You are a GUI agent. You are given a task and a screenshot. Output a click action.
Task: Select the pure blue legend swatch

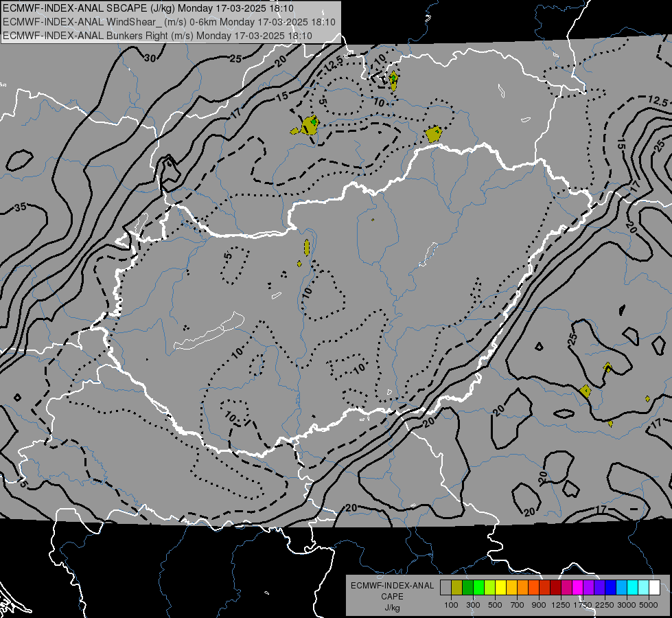pos(610,587)
